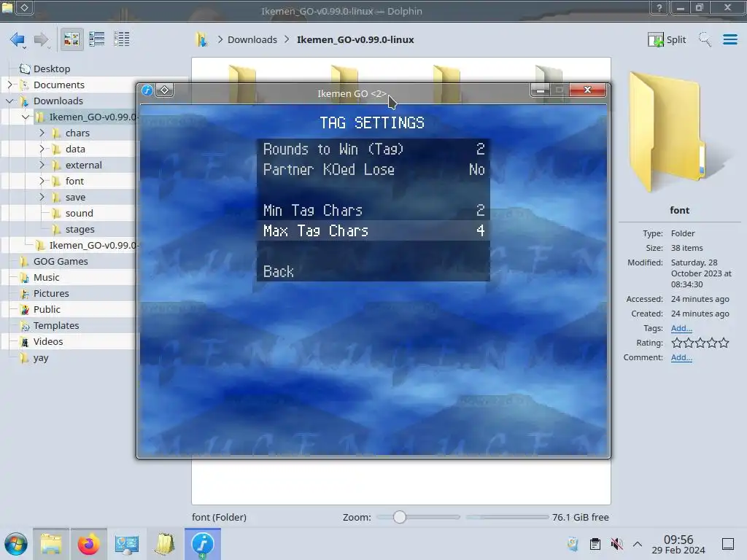The image size is (747, 560).
Task: Go forward in Dolphin navigation
Action: (x=42, y=39)
